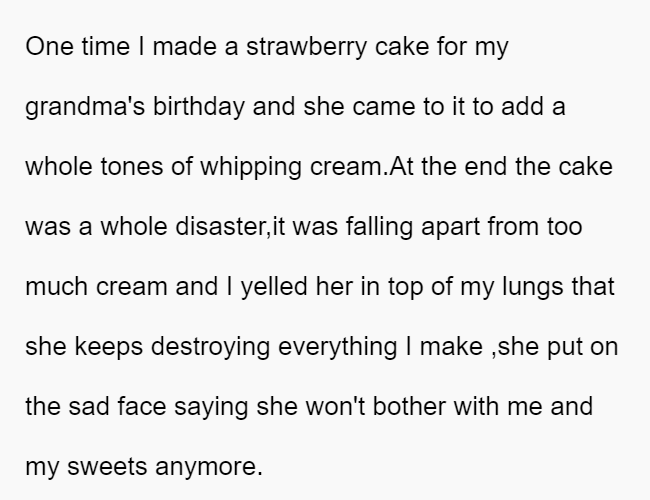Screen dimensions: 650x500
Task: Click the word "destroying"
Action: (x=210, y=347)
